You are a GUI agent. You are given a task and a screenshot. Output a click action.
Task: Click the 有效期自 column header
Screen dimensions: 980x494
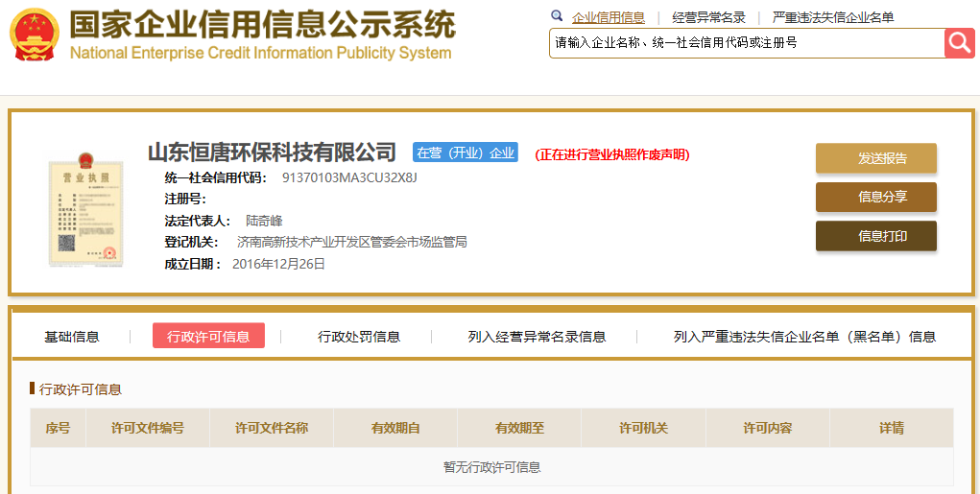click(x=395, y=428)
